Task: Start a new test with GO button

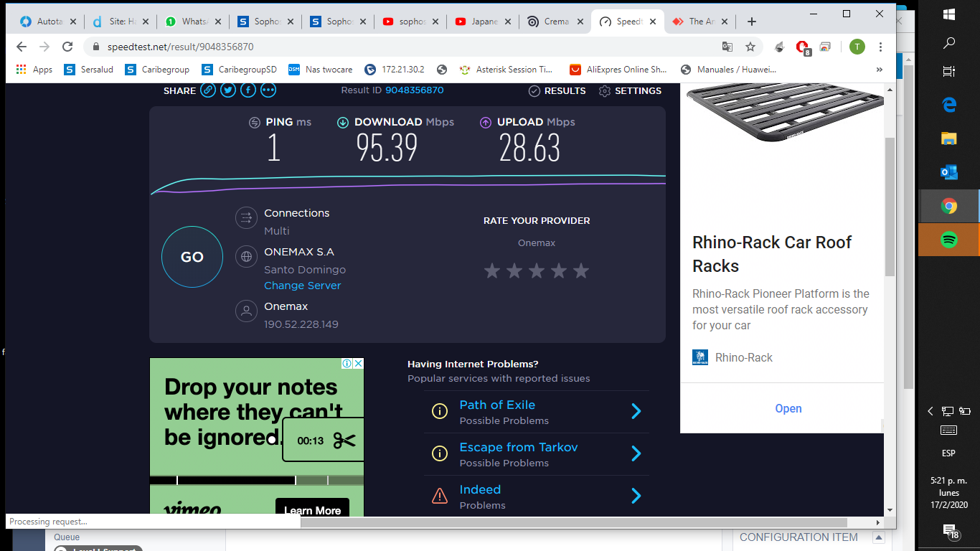Action: [192, 257]
